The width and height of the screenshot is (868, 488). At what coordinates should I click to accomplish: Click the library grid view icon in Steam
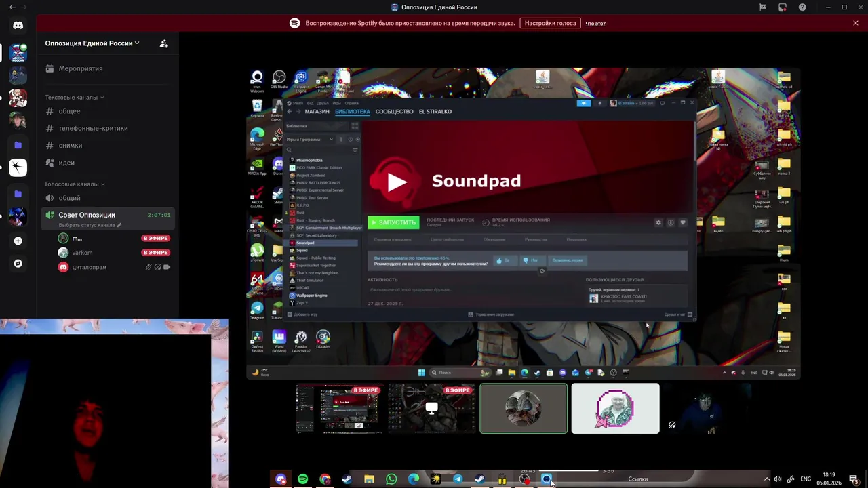(x=355, y=126)
